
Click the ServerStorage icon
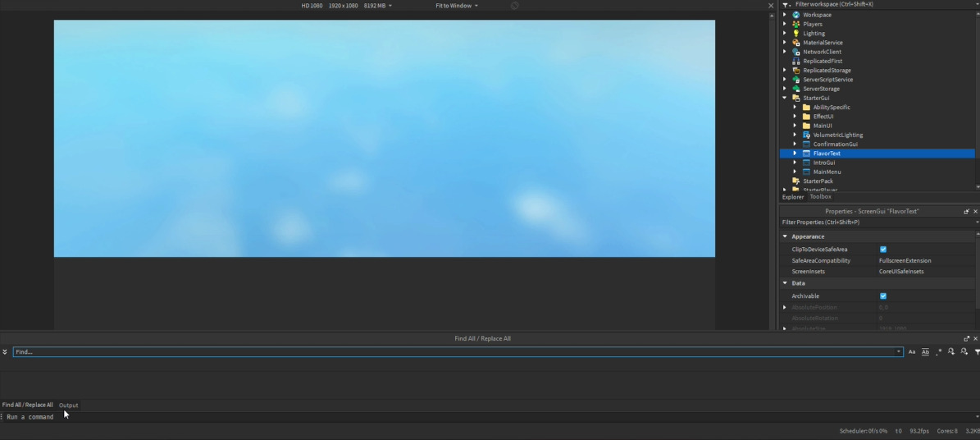[795, 89]
